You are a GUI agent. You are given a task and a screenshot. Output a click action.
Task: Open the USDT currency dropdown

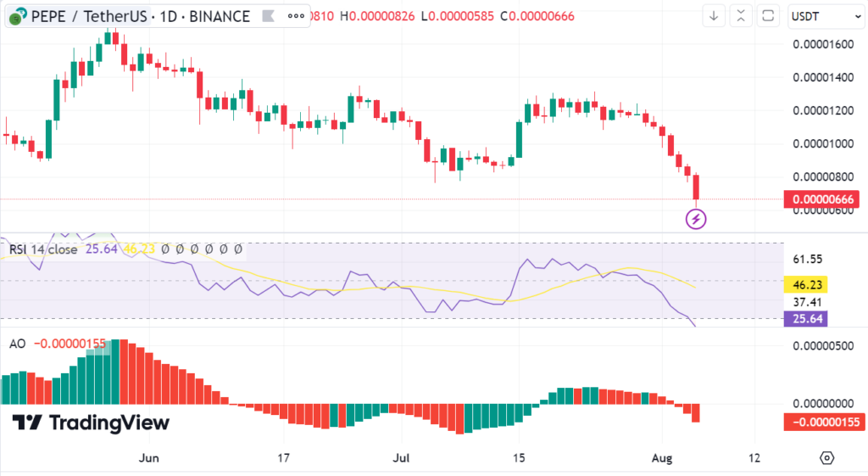[x=826, y=17]
